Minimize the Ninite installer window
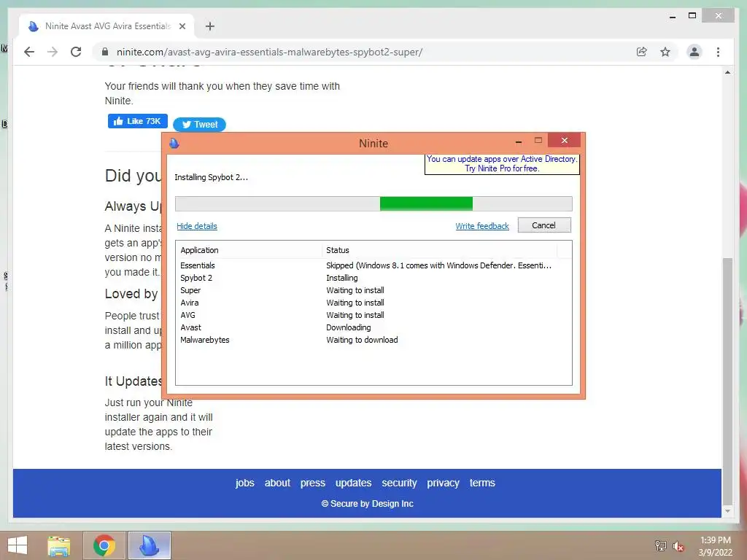 coord(519,141)
